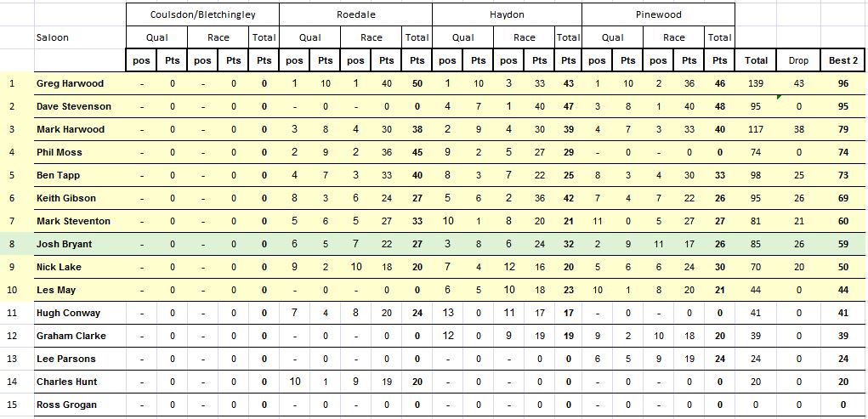Select row number 15 header
868x419 pixels.
[x=12, y=405]
